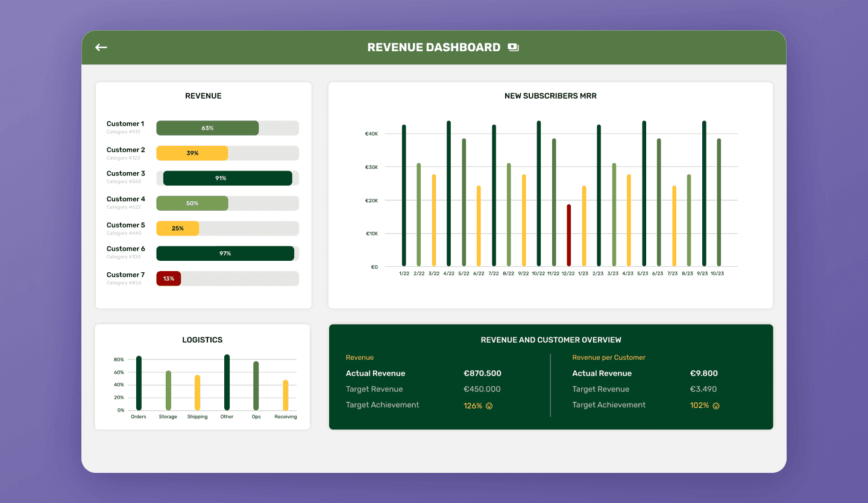
Task: Click the REVENUE panel title
Action: pos(203,96)
